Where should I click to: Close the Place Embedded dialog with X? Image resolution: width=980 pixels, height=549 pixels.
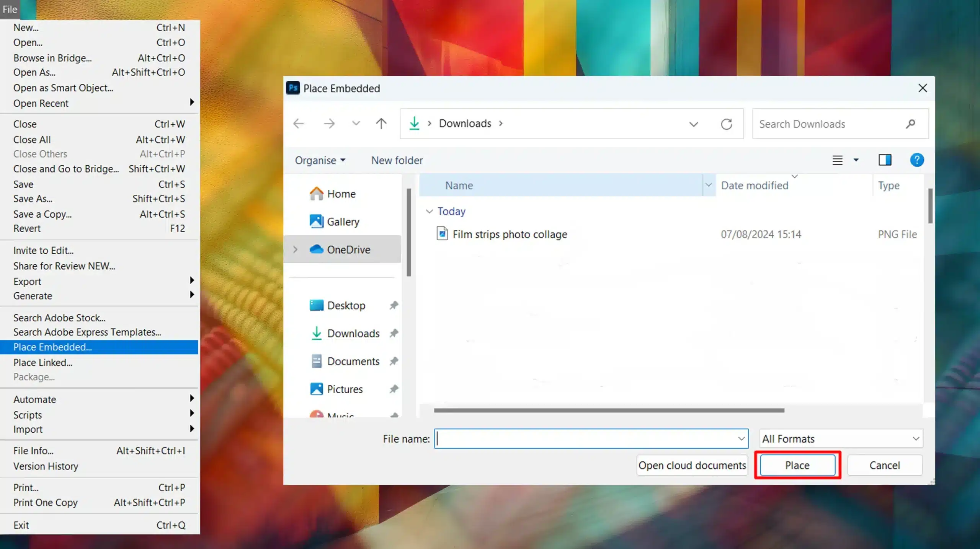[923, 88]
